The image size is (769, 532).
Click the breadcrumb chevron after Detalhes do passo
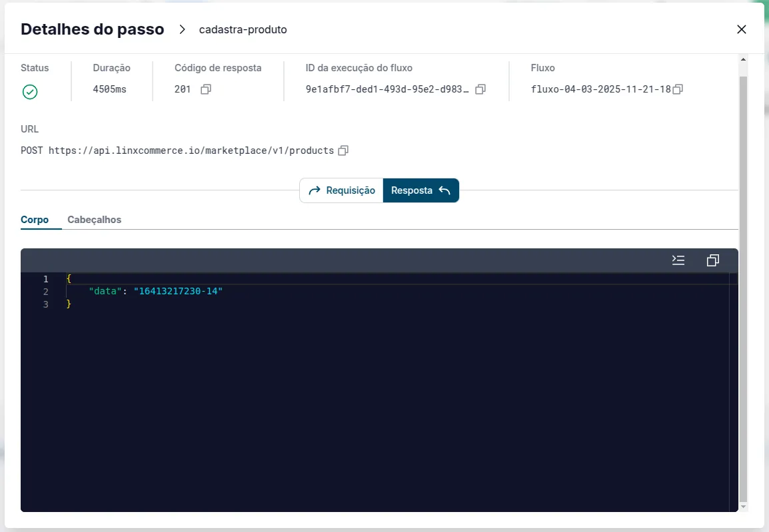point(182,29)
